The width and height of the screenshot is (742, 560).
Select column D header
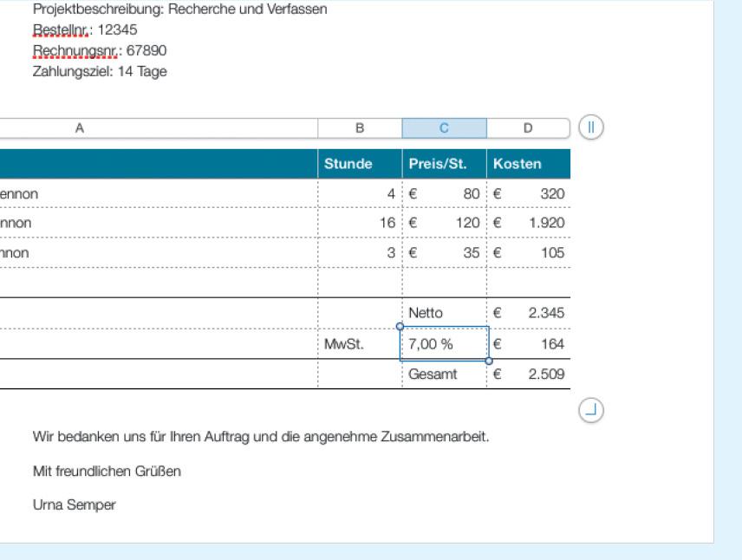[x=528, y=128]
